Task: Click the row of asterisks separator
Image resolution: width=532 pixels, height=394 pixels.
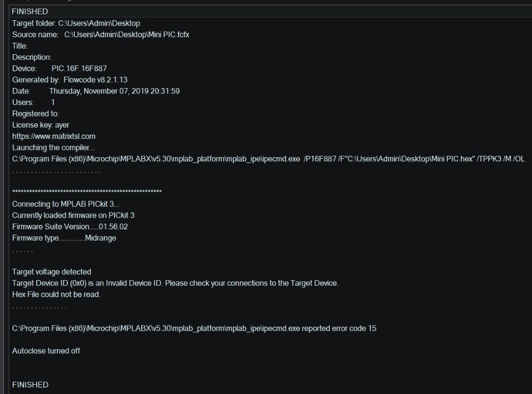Action: [x=87, y=192]
